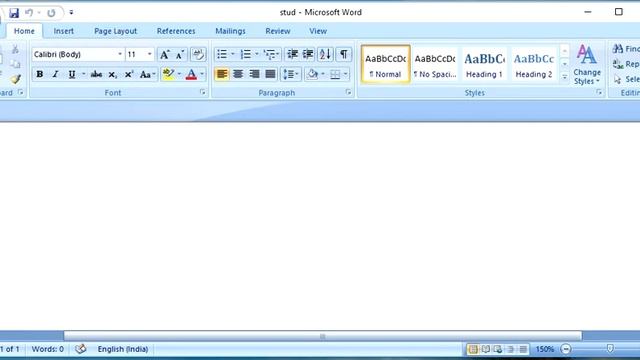This screenshot has width=640, height=360.
Task: Open the Mailings tab
Action: (230, 31)
